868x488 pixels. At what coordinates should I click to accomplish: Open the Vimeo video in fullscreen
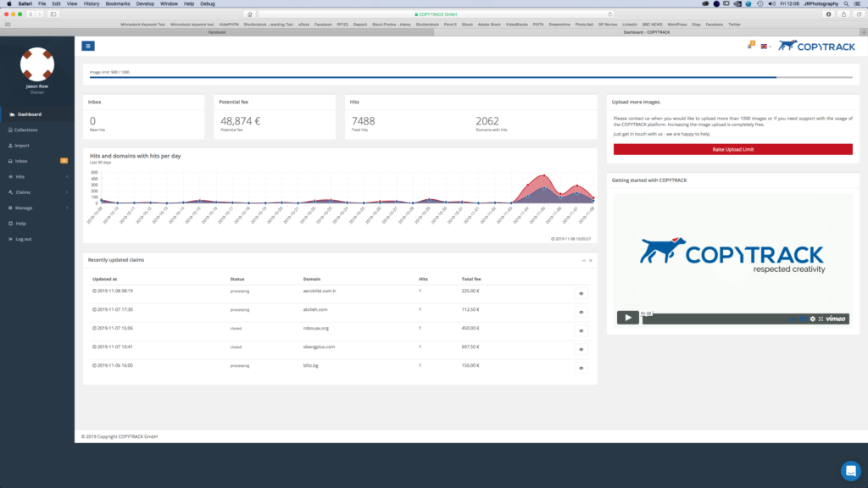[x=821, y=319]
